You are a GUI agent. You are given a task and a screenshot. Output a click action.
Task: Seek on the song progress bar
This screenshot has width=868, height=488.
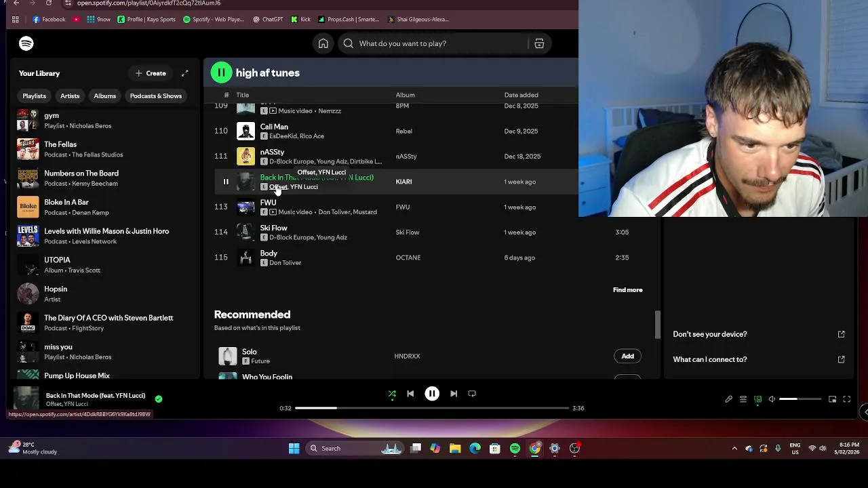pyautogui.click(x=432, y=408)
